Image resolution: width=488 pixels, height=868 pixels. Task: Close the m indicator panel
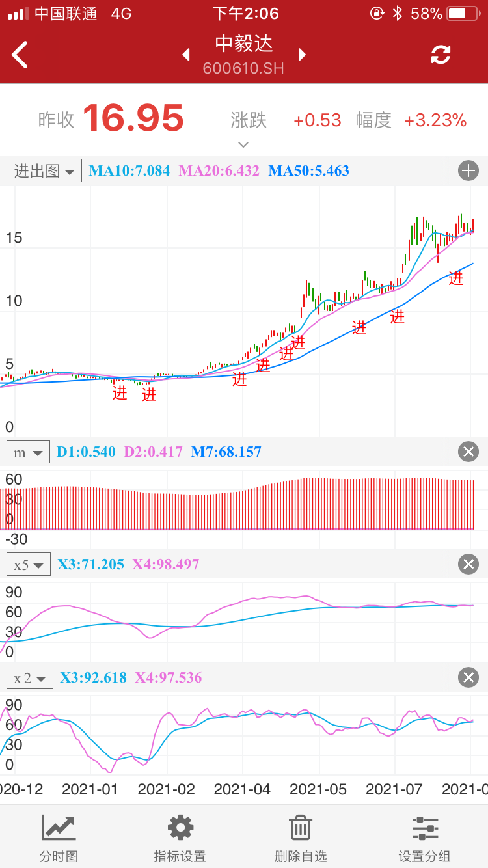(x=468, y=452)
